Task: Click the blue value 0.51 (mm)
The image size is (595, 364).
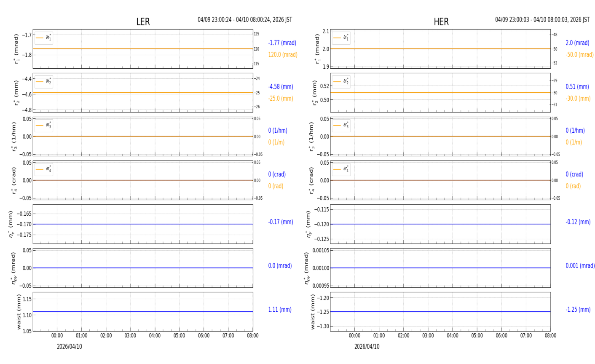Action: click(x=577, y=87)
